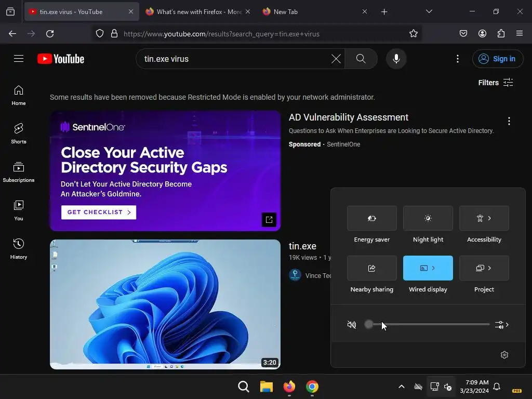Click the YouTube search magnifier button

pyautogui.click(x=361, y=59)
